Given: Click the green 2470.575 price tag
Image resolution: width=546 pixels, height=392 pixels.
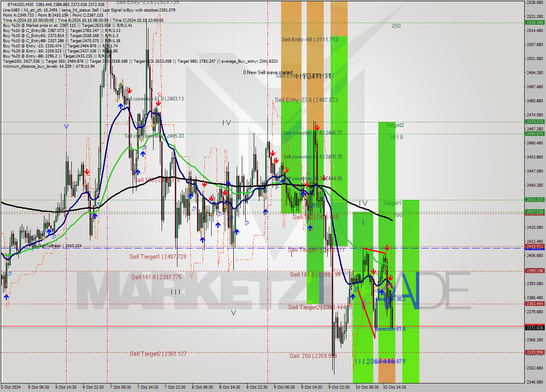Looking at the screenshot, I should point(534,121).
